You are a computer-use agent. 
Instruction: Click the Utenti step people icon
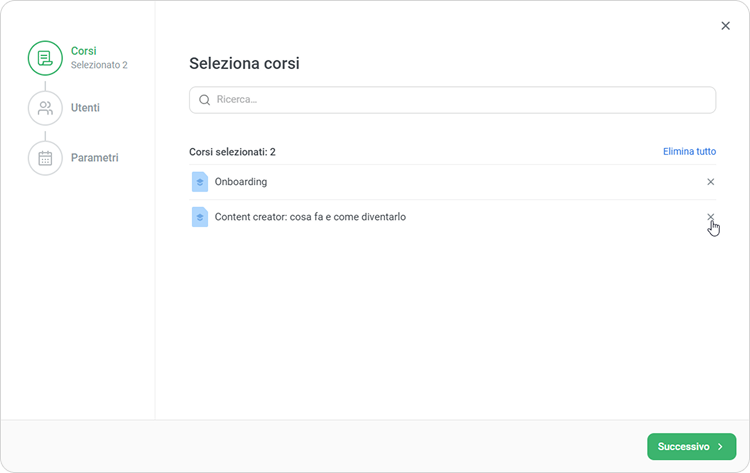[x=45, y=108]
